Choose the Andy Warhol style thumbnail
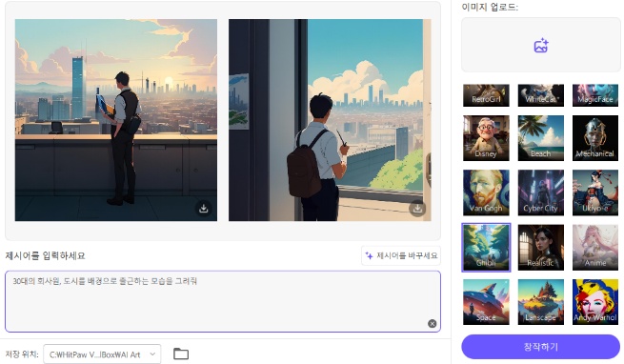624x364 pixels. 595,302
